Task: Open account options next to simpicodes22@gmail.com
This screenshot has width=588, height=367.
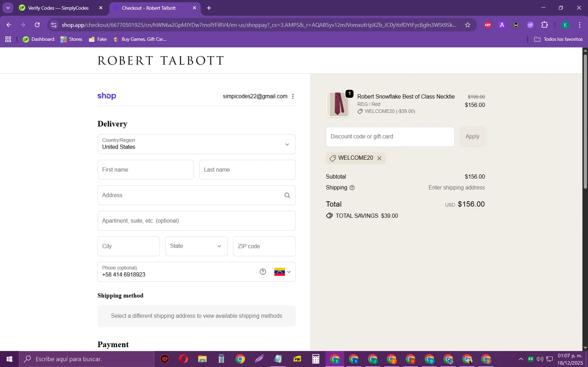Action: click(293, 96)
